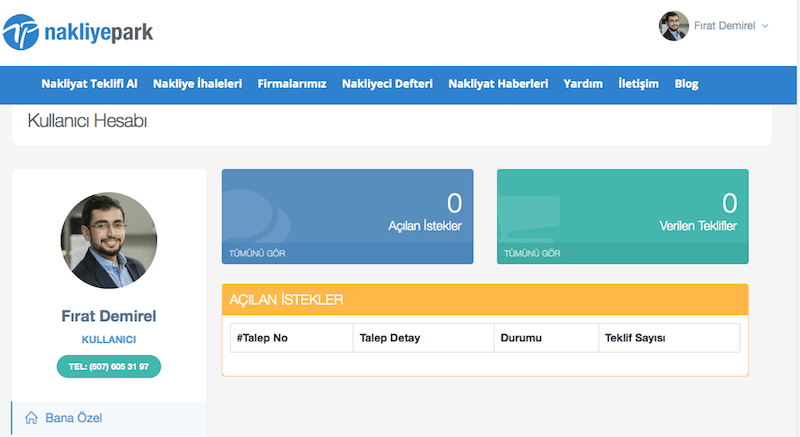Click the home icon beside Bana Özel
Viewport: 800px width, 437px height.
30,418
